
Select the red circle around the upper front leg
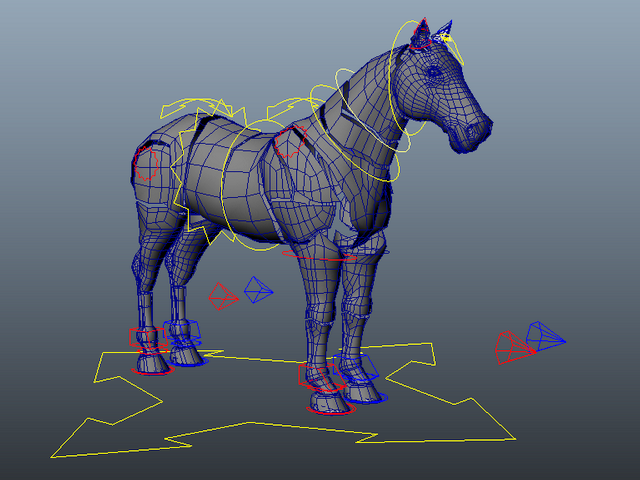coord(320,255)
